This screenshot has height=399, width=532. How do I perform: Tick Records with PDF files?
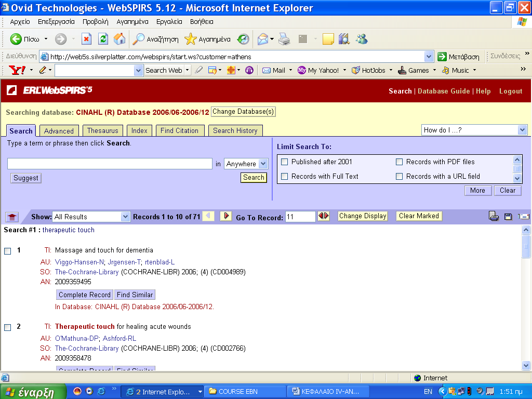[x=400, y=162]
